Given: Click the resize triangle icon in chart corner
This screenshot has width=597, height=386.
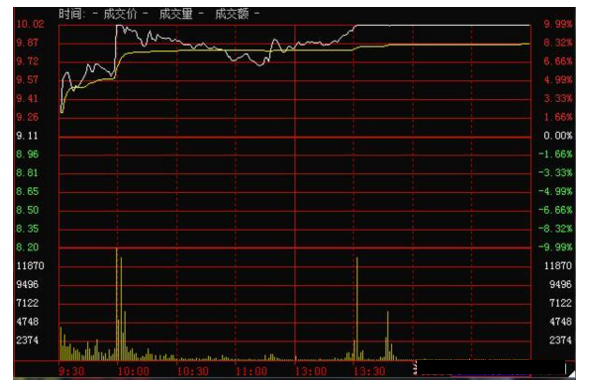Looking at the screenshot, I should (x=571, y=374).
